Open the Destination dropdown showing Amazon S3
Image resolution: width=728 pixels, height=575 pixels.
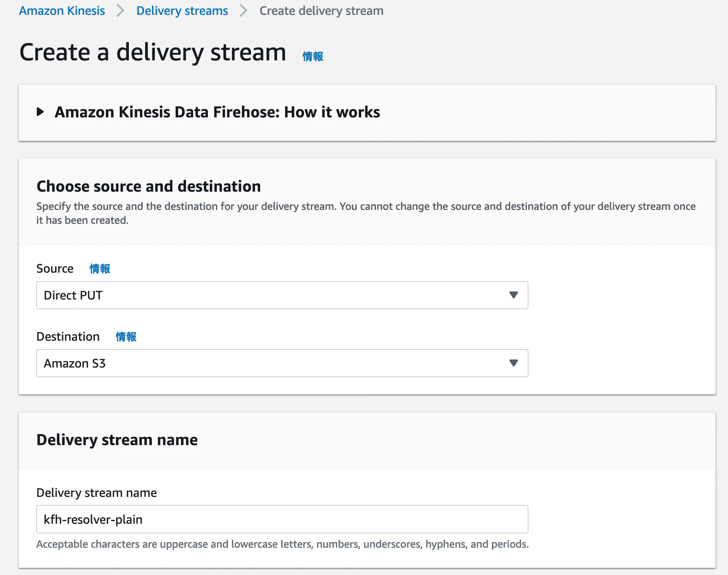click(x=282, y=363)
